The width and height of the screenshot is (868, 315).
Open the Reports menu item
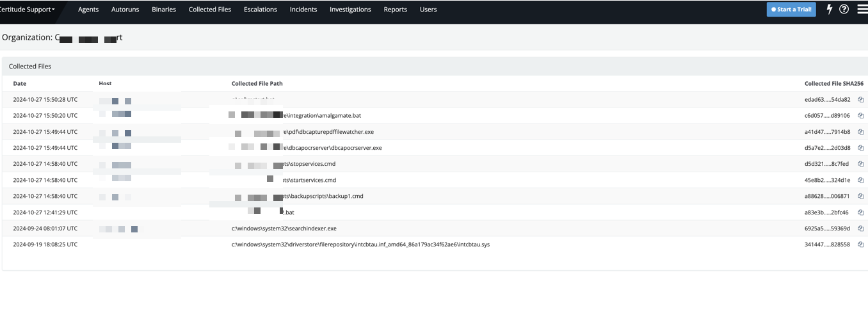tap(395, 10)
